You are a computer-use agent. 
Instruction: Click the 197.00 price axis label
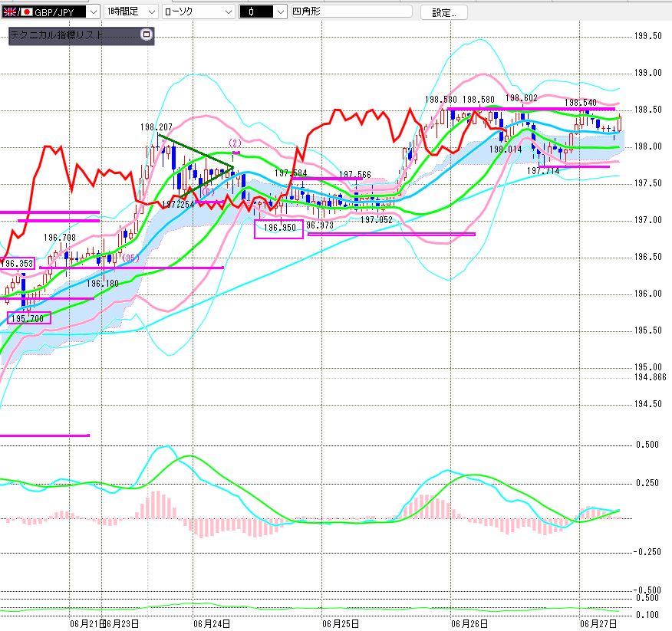(648, 220)
